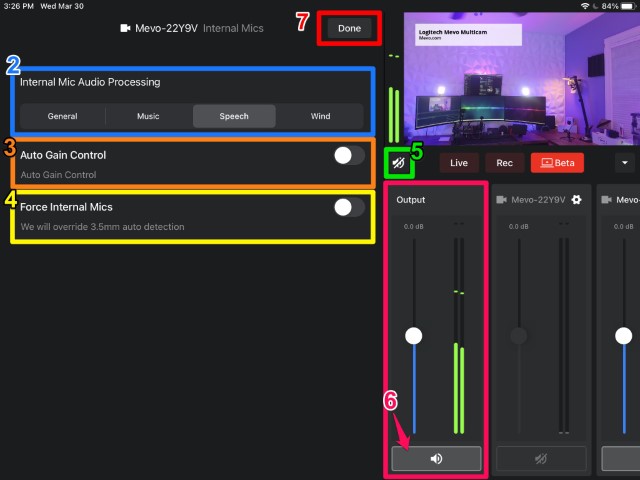
Task: Click the camera icon in the header title
Action: 126,28
